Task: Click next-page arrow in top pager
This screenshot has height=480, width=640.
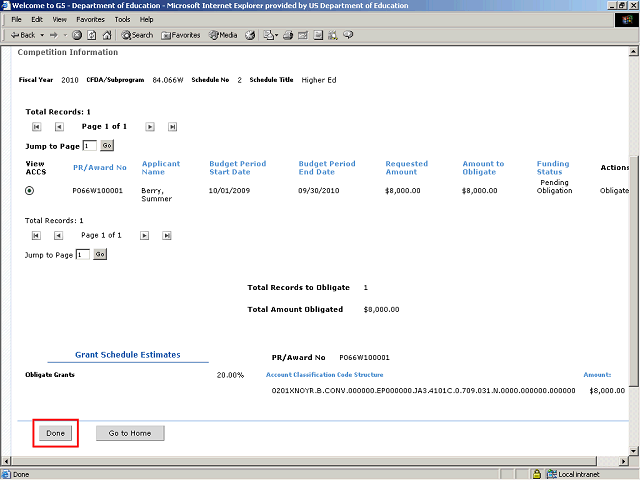Action: coord(150,127)
